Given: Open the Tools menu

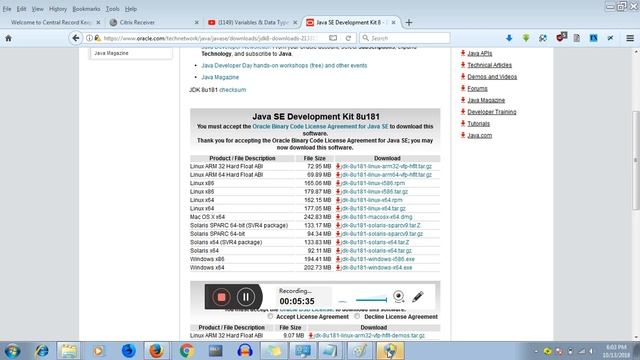Looking at the screenshot, I should 112,9.
